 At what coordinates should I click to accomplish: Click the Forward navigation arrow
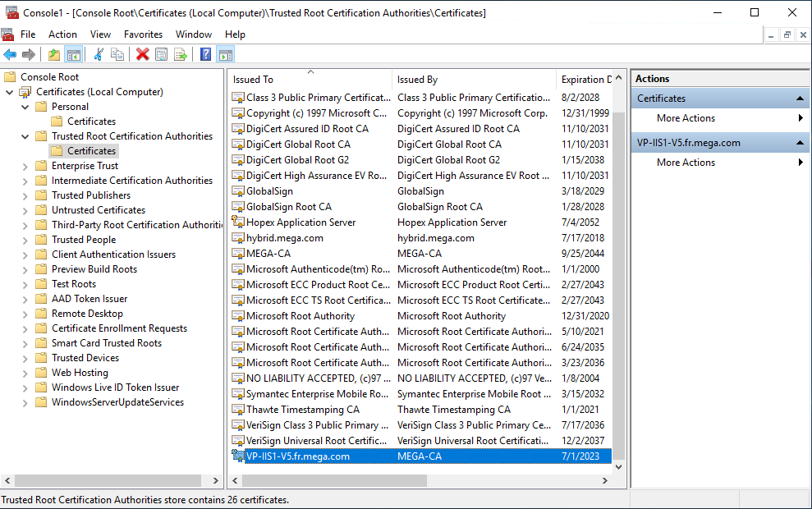(x=27, y=54)
